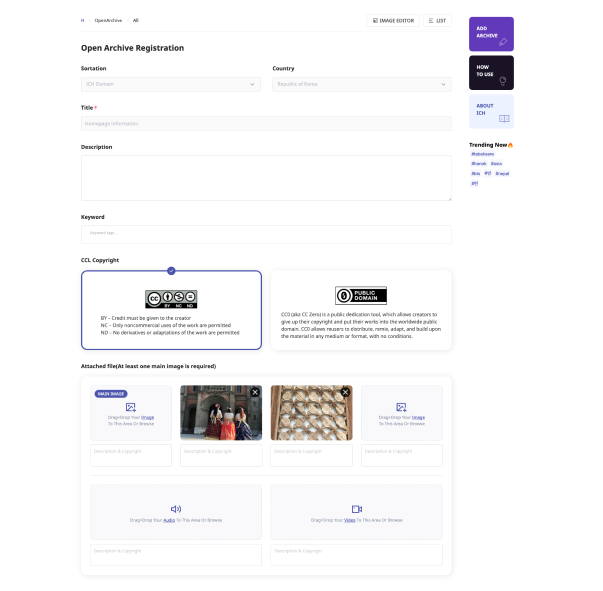Screen dimensions: 603x591
Task: Browse for an Audio file link
Action: point(169,520)
